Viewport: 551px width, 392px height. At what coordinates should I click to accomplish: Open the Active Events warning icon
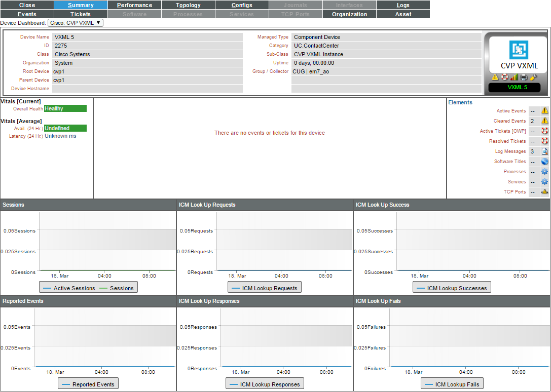tap(545, 111)
